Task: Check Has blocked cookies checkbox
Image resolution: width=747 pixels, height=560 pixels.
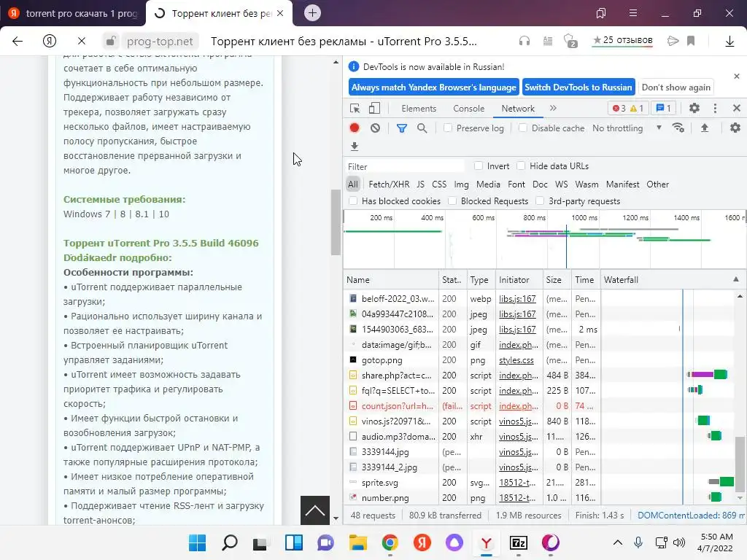Action: pos(353,201)
